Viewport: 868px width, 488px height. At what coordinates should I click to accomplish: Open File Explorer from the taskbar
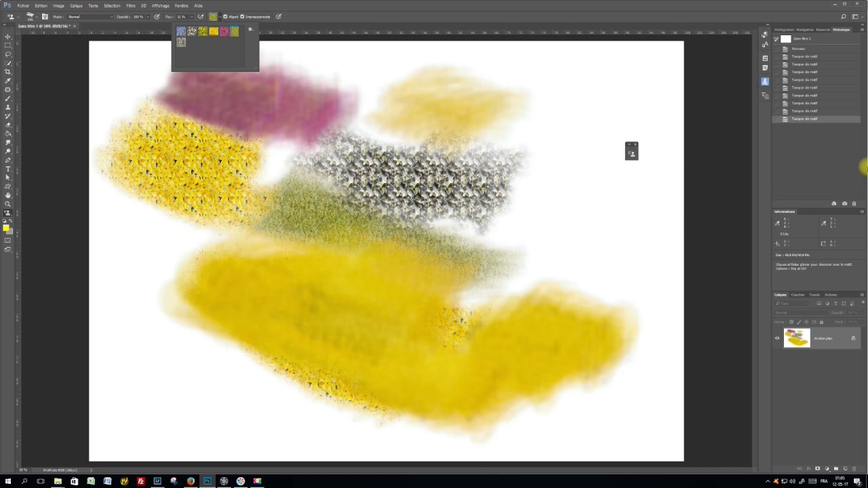tap(58, 481)
